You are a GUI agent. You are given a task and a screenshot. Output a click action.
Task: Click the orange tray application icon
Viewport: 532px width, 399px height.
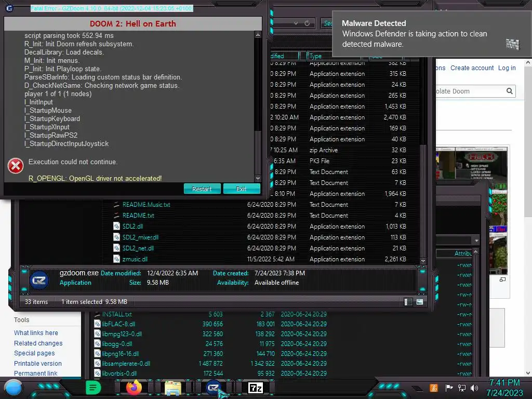coord(434,388)
